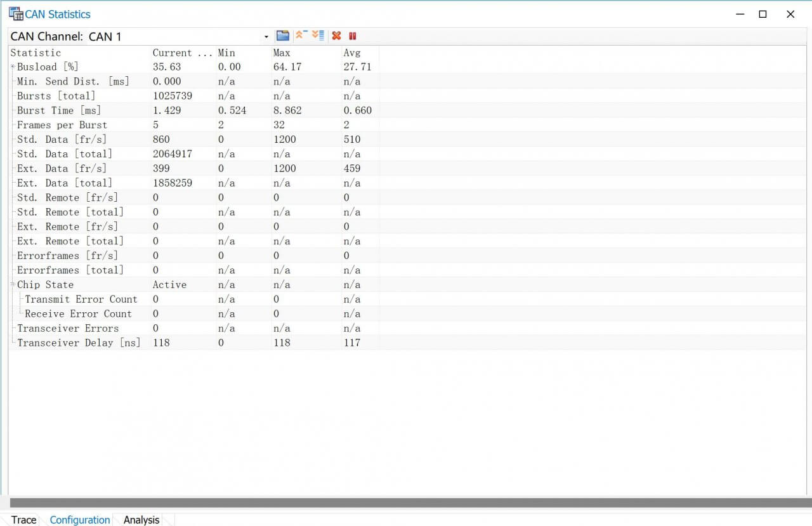
Task: Pause statistics with the red pause icon
Action: (353, 36)
